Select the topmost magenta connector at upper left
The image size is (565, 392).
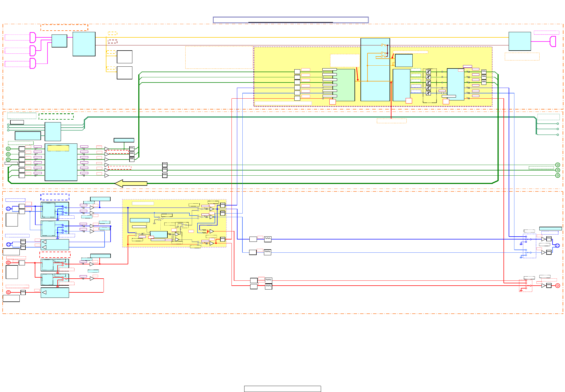[x=33, y=37]
